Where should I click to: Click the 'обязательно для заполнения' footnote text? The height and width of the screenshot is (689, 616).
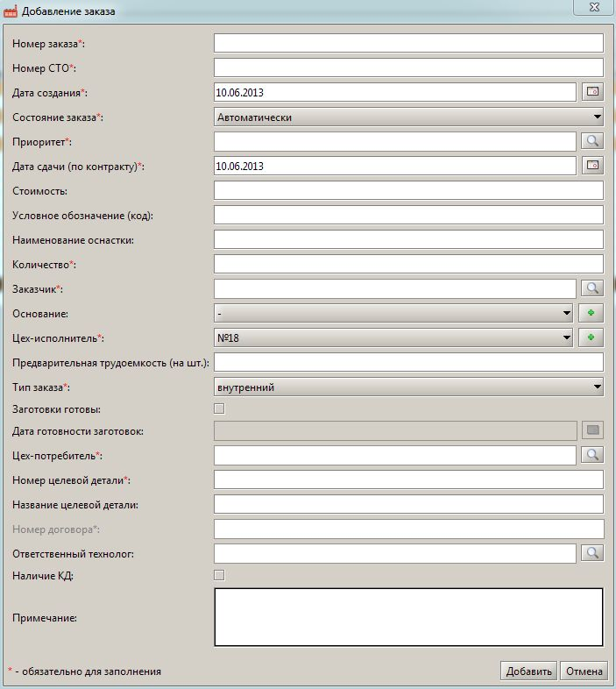pyautogui.click(x=91, y=671)
